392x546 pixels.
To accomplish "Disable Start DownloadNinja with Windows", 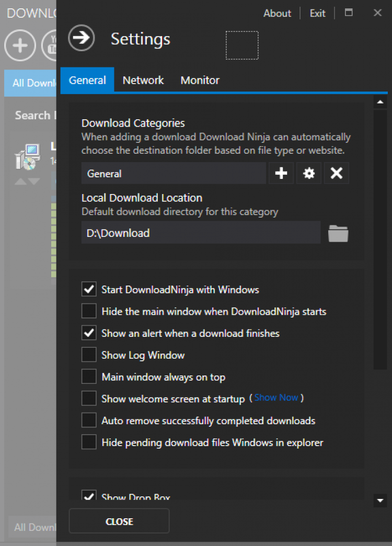I will (89, 289).
